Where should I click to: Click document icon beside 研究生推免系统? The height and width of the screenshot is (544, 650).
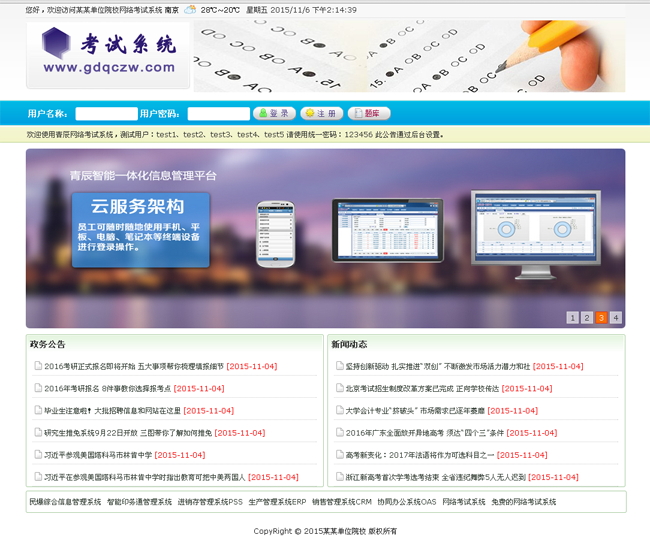pos(38,432)
